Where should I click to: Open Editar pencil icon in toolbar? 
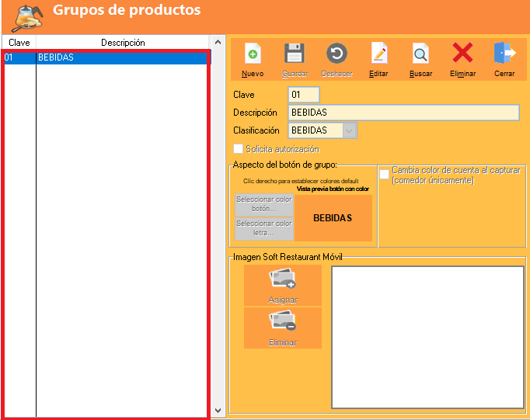pyautogui.click(x=378, y=54)
